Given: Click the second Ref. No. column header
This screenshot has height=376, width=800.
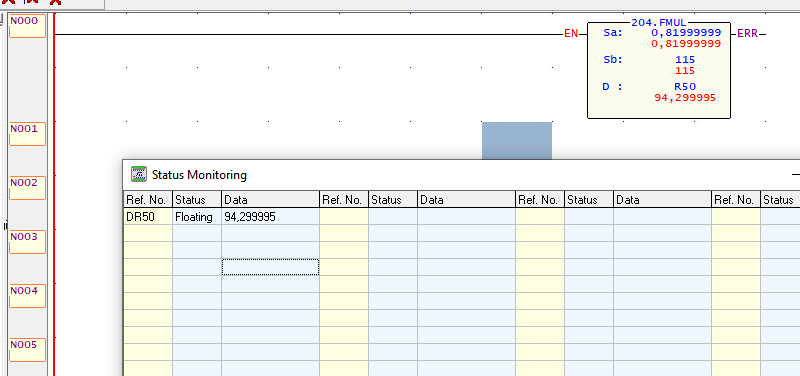Looking at the screenshot, I should click(x=344, y=200).
